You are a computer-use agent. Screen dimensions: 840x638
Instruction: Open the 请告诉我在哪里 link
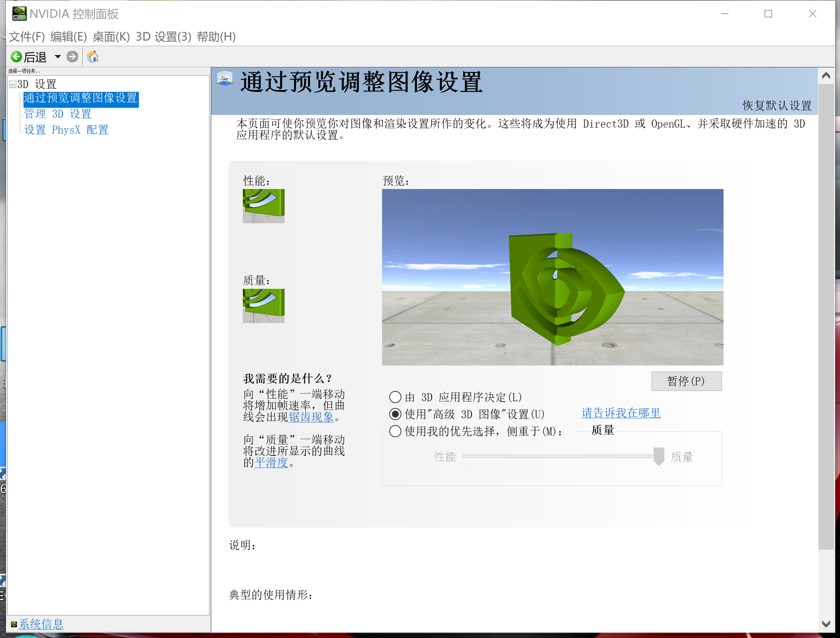(x=621, y=413)
